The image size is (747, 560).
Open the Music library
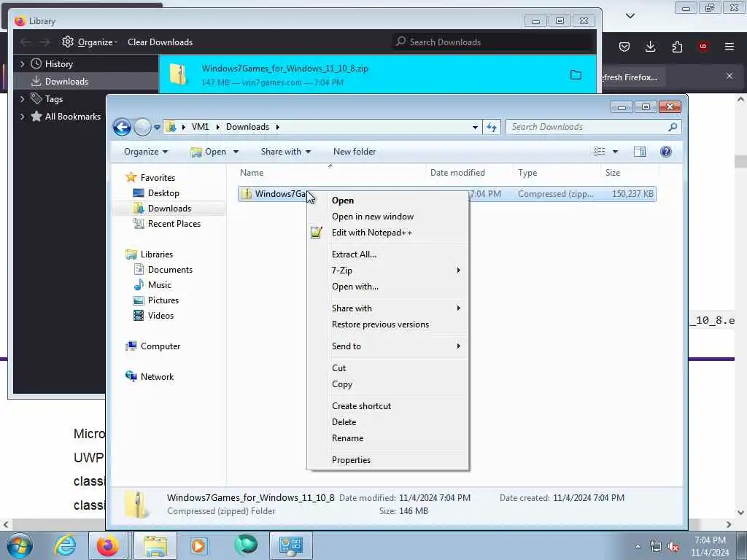tap(152, 285)
